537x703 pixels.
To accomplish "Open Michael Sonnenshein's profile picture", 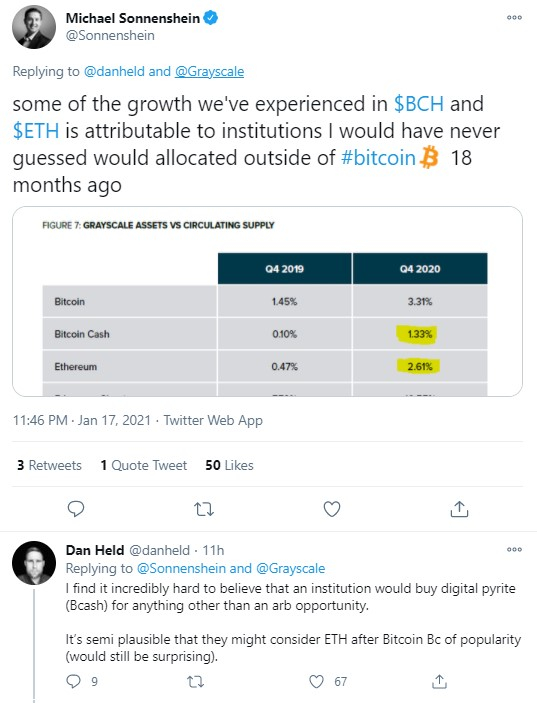I will pyautogui.click(x=34, y=27).
